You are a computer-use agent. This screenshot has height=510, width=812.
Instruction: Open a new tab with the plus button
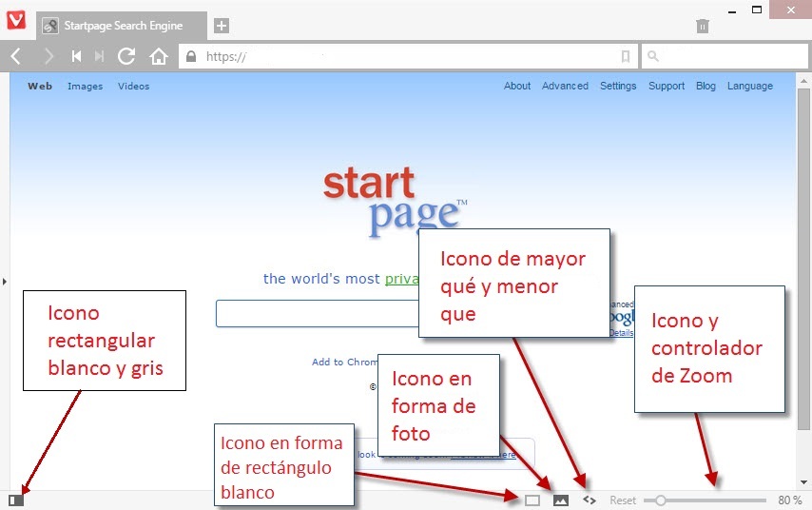(x=222, y=26)
